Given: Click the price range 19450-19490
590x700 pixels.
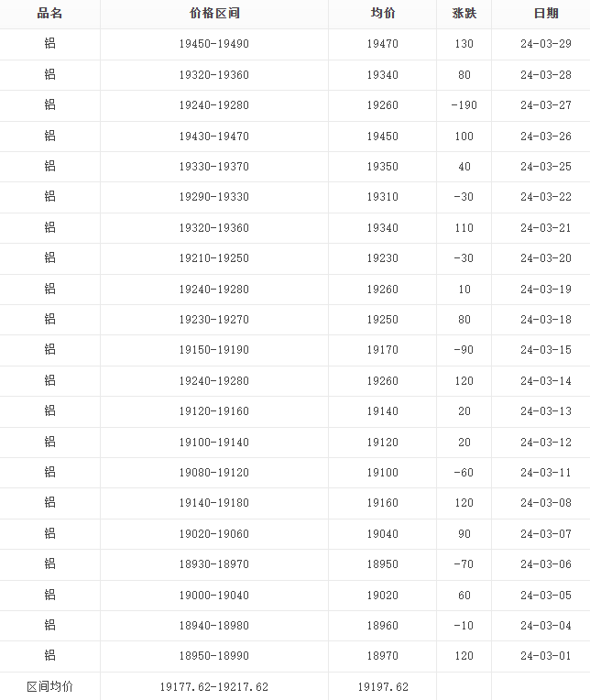Looking at the screenshot, I should coord(214,44).
